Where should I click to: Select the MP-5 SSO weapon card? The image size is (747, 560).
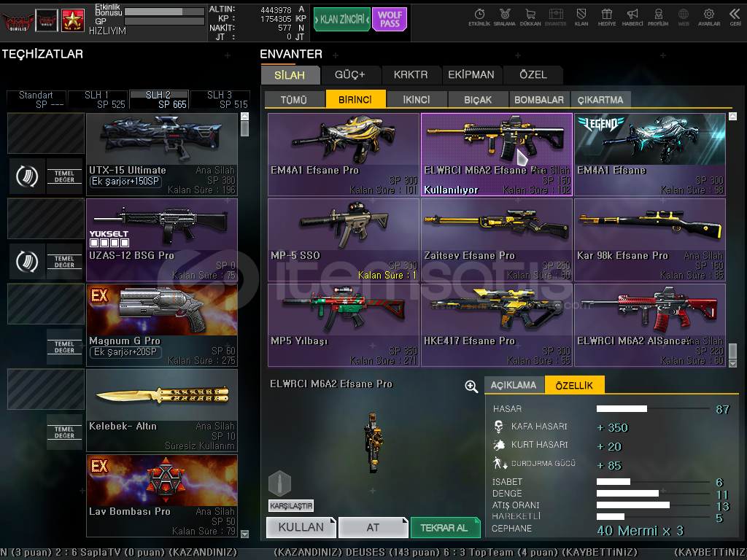(x=344, y=240)
